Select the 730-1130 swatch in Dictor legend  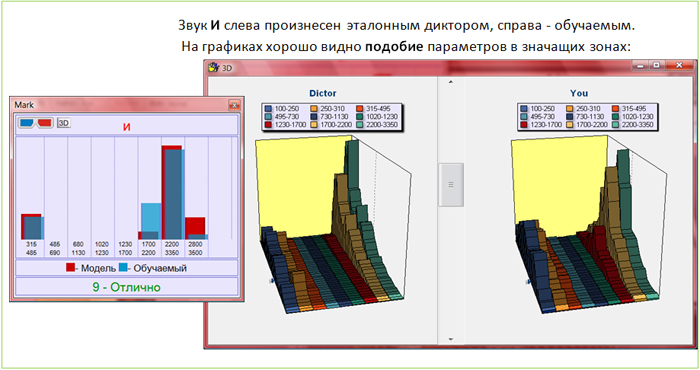pos(314,116)
